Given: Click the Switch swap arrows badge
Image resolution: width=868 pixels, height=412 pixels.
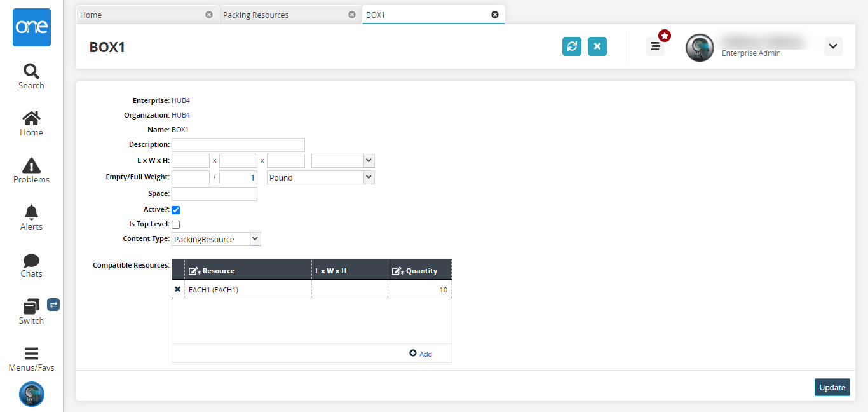Looking at the screenshot, I should (x=53, y=305).
